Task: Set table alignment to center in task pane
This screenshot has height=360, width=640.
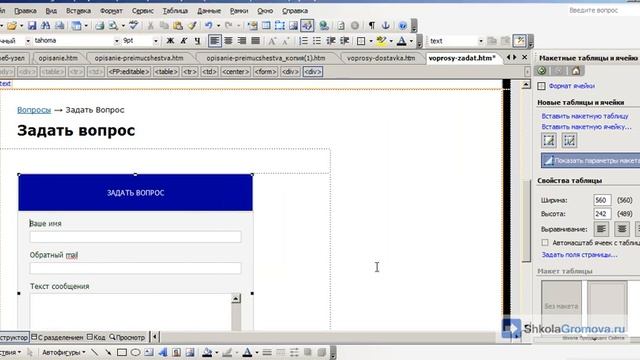Action: [622, 229]
